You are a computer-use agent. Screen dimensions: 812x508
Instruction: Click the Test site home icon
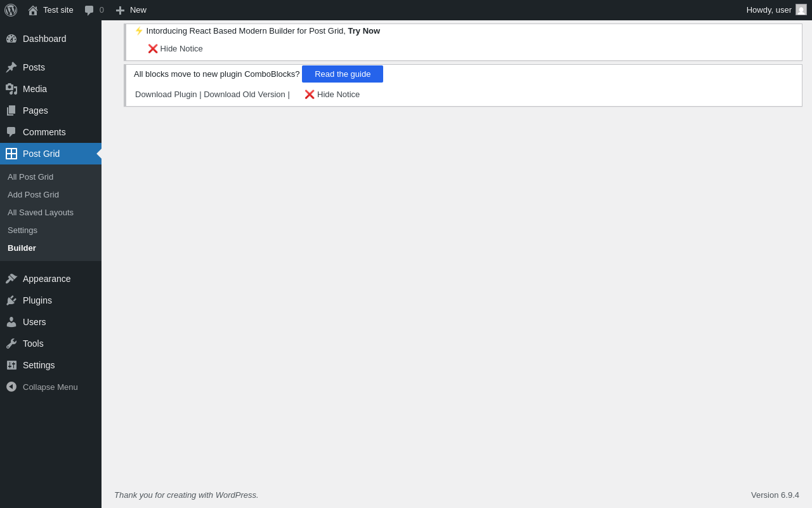(x=33, y=10)
